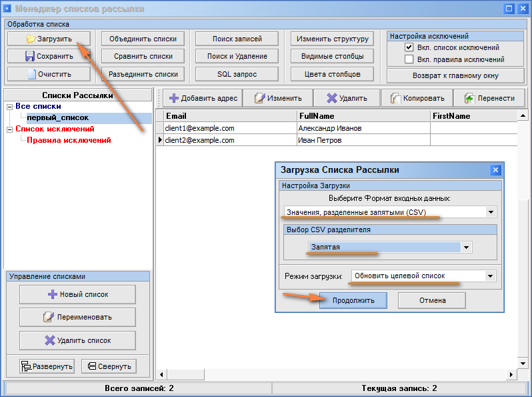Collapse the Список исключений tree node
The height and width of the screenshot is (397, 532).
tap(10, 129)
